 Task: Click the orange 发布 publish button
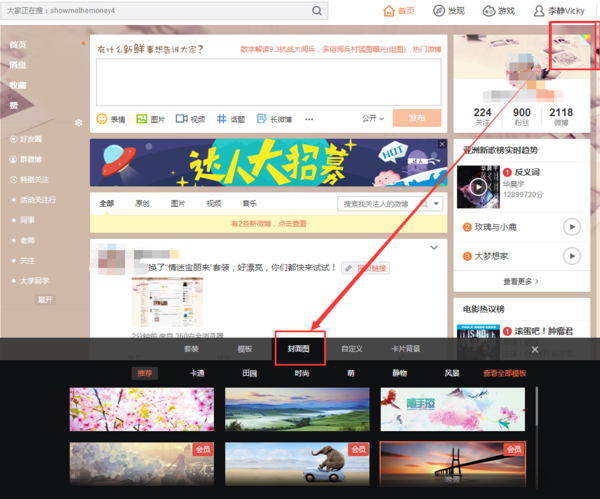(417, 118)
